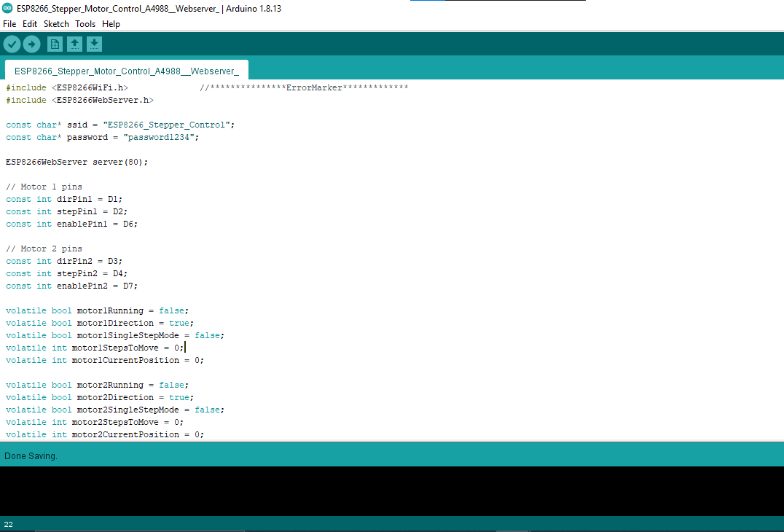Image resolution: width=784 pixels, height=532 pixels.
Task: Open the Help menu
Action: pos(111,24)
